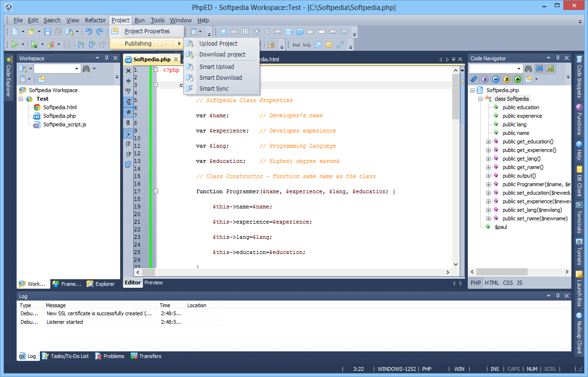Image resolution: width=588 pixels, height=377 pixels.
Task: Switch to the Problems tab
Action: [109, 356]
